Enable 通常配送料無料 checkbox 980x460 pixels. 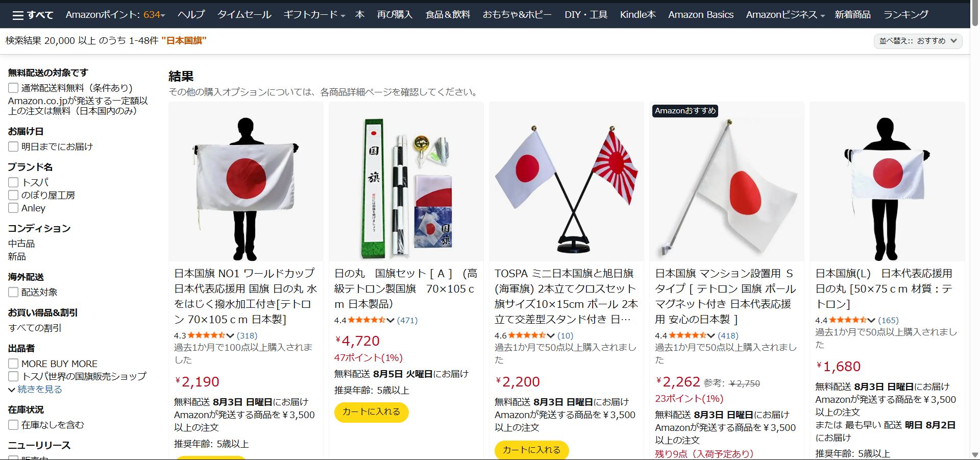[x=13, y=88]
